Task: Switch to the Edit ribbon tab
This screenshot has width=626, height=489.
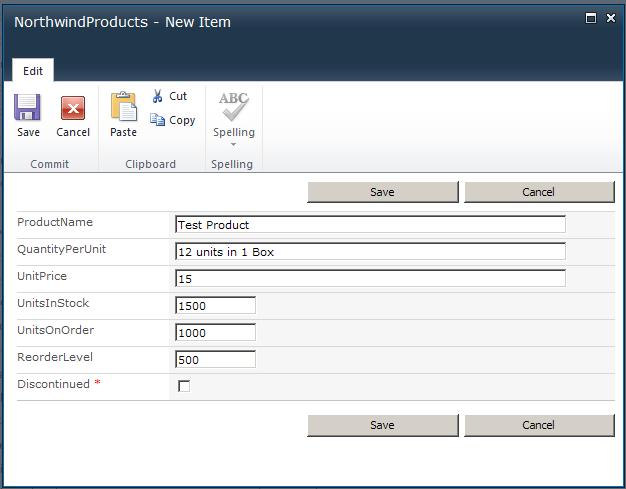Action: click(x=33, y=71)
